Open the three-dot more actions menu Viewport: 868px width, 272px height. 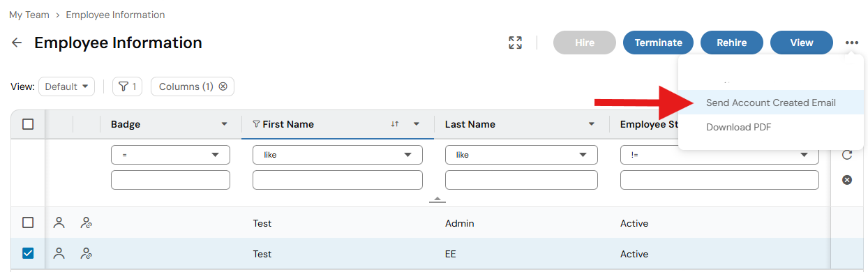[x=852, y=43]
